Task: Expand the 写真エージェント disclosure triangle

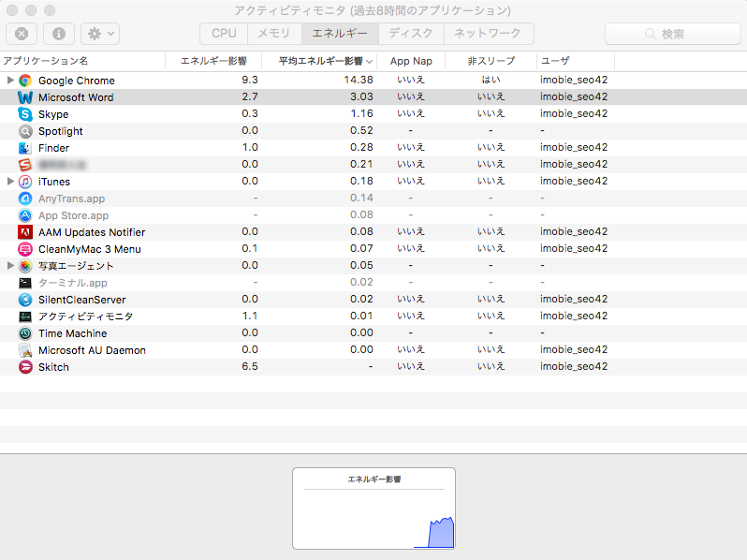Action: (10, 265)
